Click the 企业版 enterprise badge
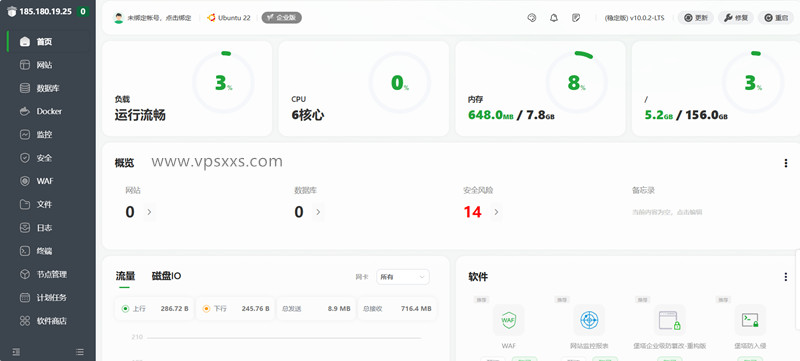Image resolution: width=800 pixels, height=361 pixels. coord(282,18)
